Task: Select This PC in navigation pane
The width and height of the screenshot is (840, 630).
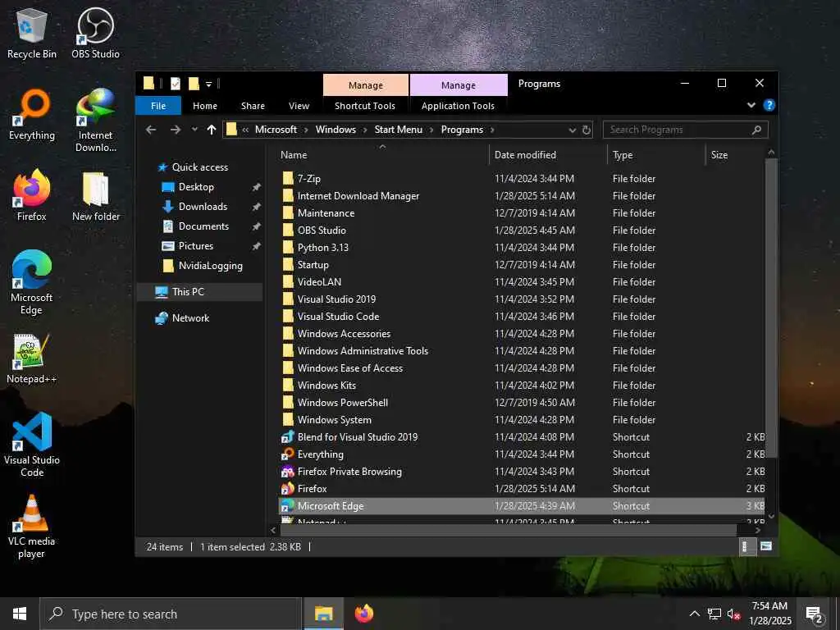Action: (x=200, y=292)
